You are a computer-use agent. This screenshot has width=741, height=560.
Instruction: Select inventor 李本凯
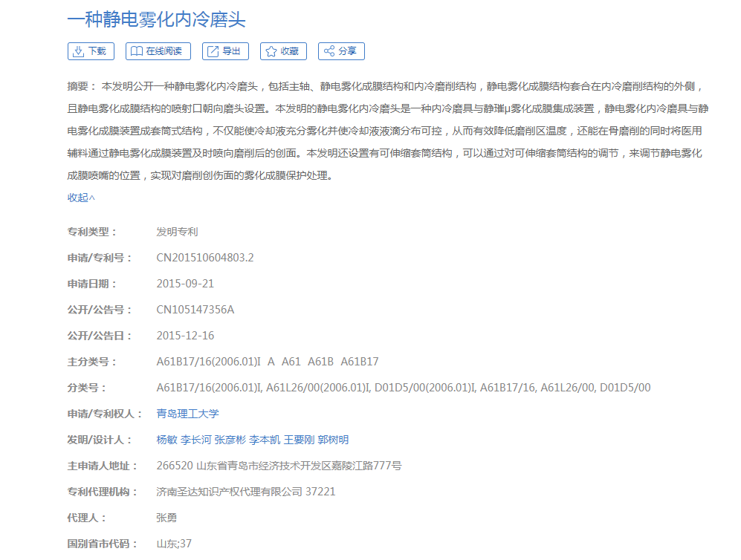click(264, 440)
